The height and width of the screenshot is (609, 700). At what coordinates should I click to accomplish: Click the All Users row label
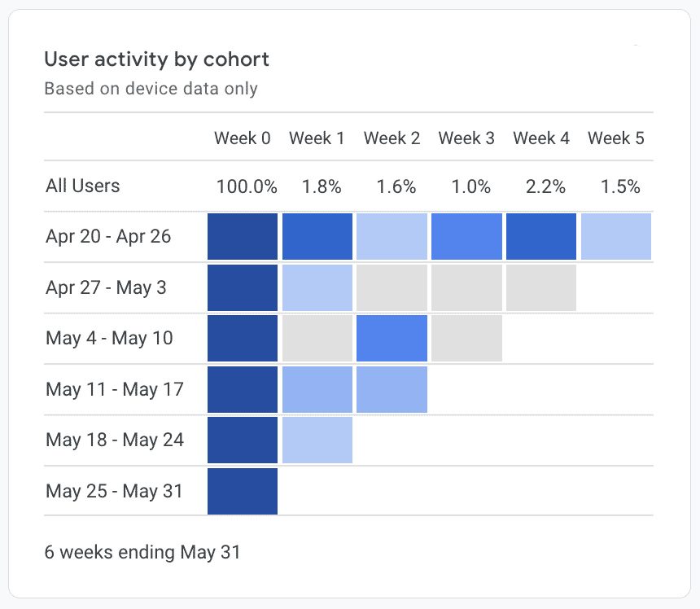pyautogui.click(x=83, y=186)
